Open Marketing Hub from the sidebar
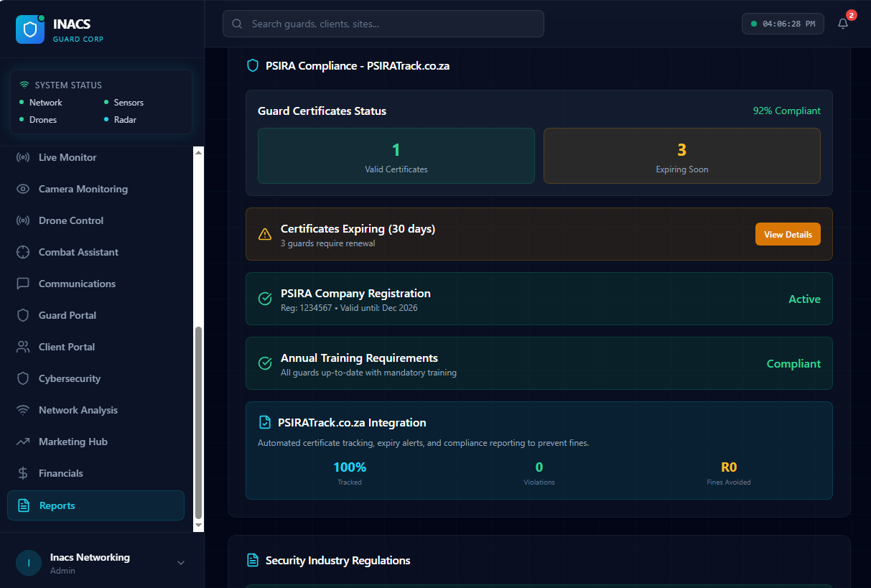This screenshot has width=871, height=588. 96,442
